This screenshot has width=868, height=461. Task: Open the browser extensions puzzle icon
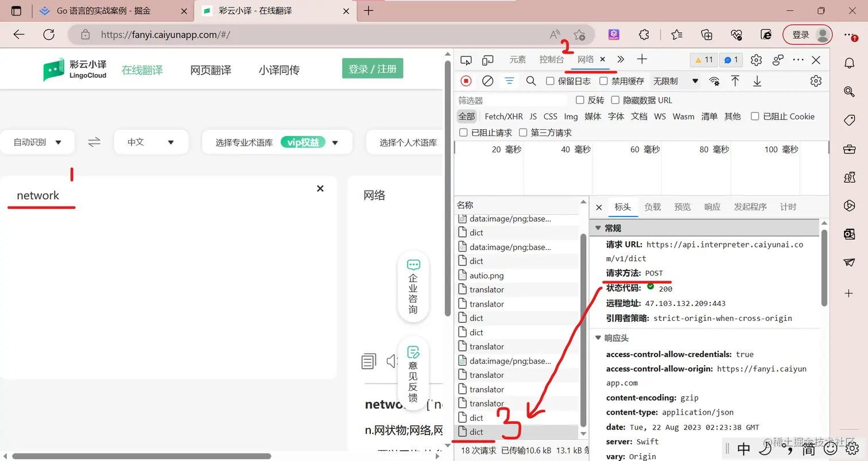coord(644,34)
